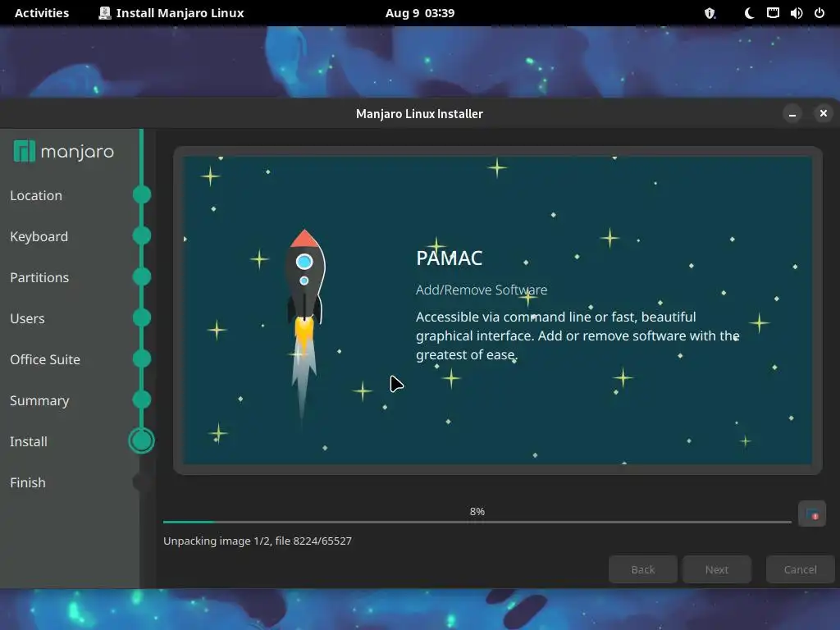The image size is (840, 630).
Task: Click the Manjaro logo in sidebar
Action: click(64, 152)
